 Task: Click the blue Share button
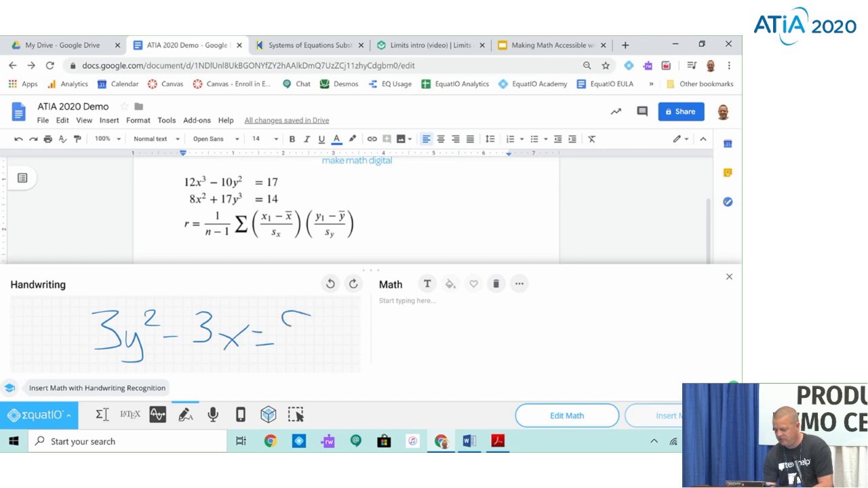point(681,111)
